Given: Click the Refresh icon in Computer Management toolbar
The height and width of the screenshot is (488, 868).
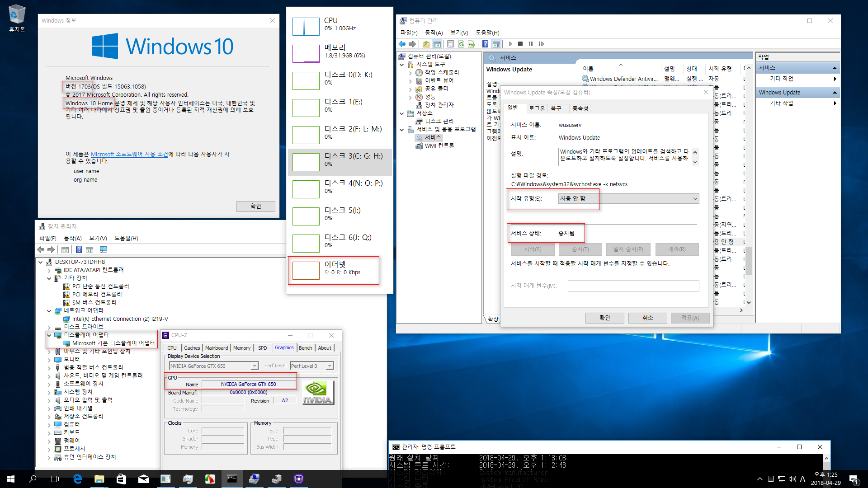Looking at the screenshot, I should pos(461,44).
